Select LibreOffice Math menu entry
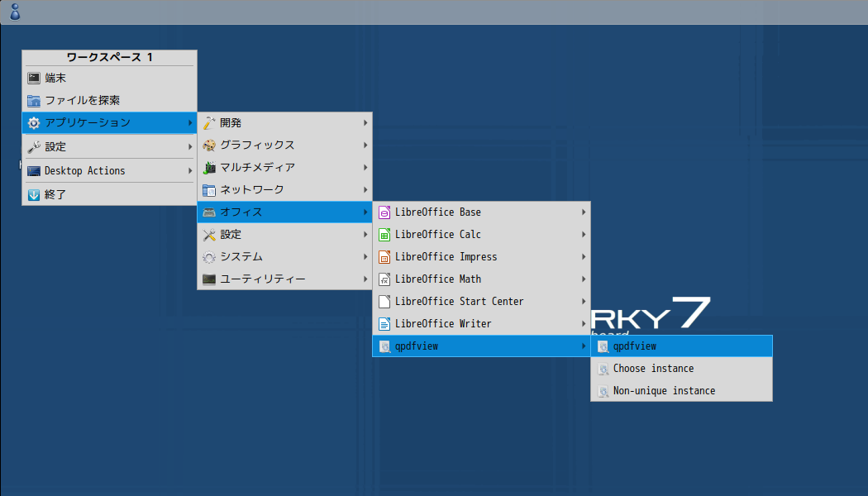The height and width of the screenshot is (496, 868). point(482,279)
